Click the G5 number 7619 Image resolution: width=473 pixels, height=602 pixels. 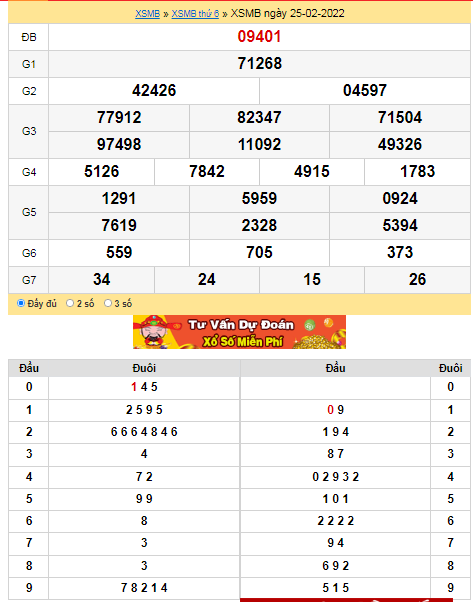point(119,225)
